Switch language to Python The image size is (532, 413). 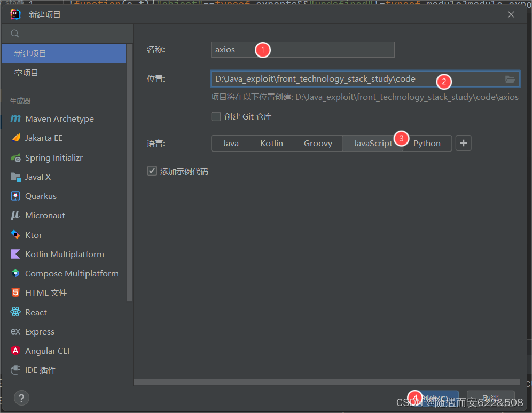tap(427, 143)
